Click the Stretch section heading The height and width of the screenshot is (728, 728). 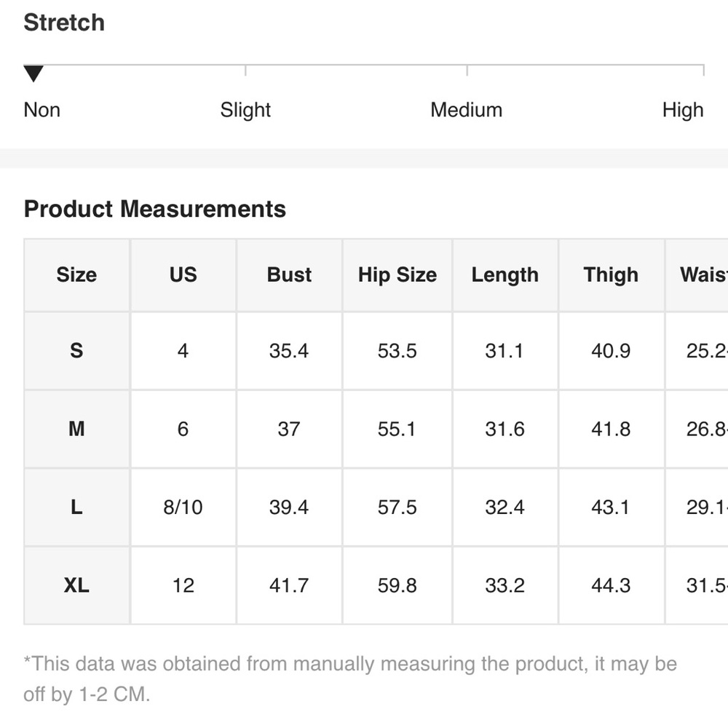64,23
